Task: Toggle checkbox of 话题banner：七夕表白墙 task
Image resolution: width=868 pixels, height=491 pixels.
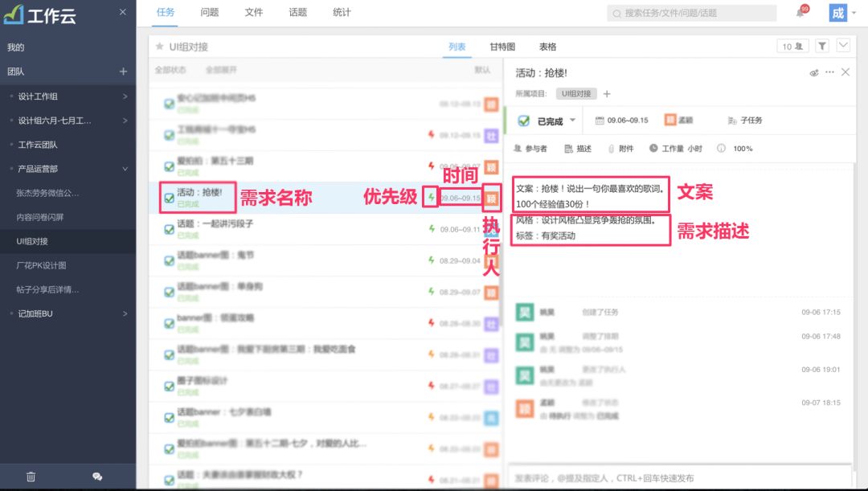Action: [x=170, y=418]
